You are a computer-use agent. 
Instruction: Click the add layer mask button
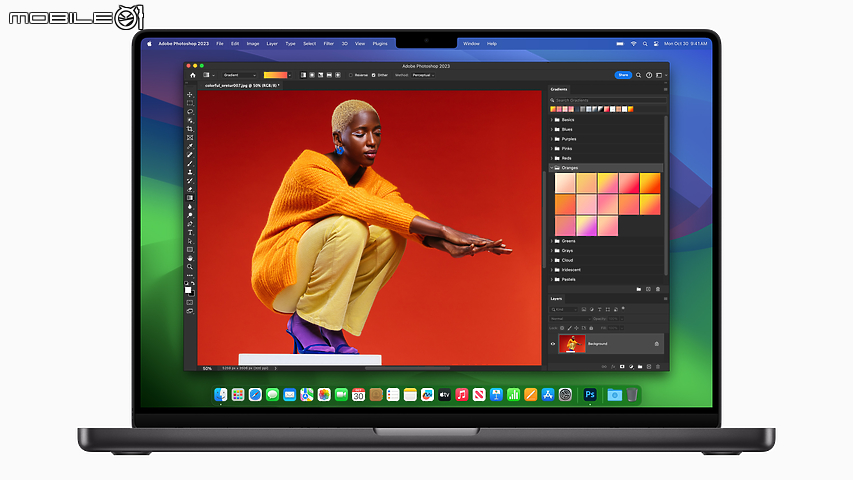622,367
